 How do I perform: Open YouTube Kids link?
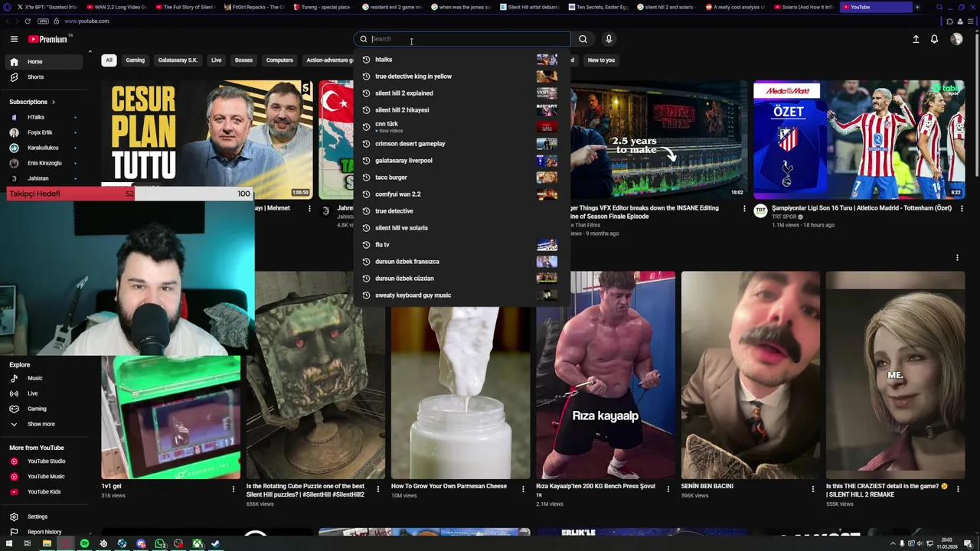tap(43, 492)
